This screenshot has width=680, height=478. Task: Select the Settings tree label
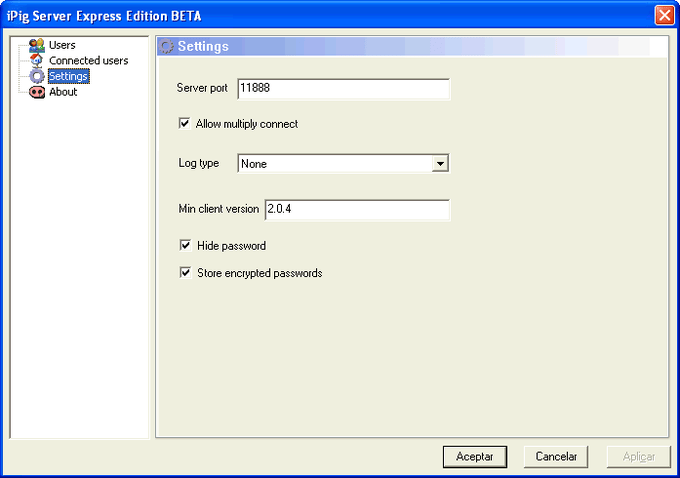click(x=69, y=76)
